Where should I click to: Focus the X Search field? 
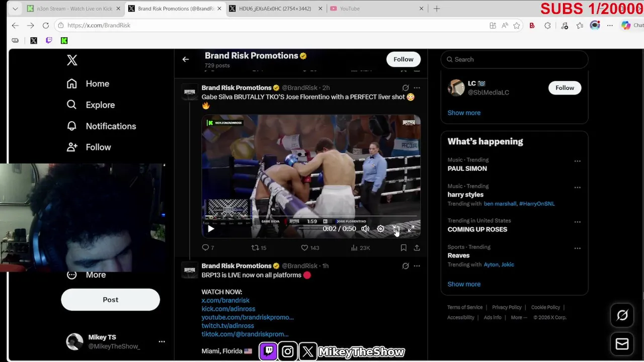point(514,59)
